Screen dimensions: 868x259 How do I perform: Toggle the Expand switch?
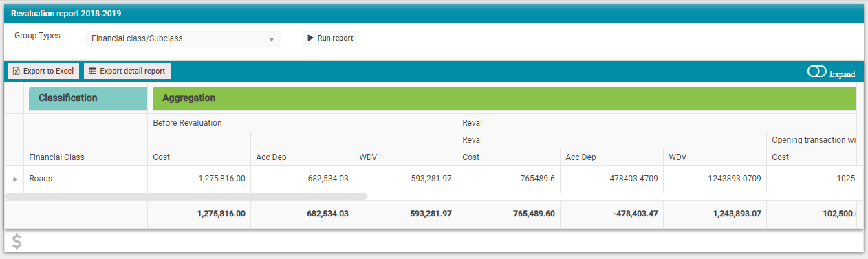click(x=816, y=71)
